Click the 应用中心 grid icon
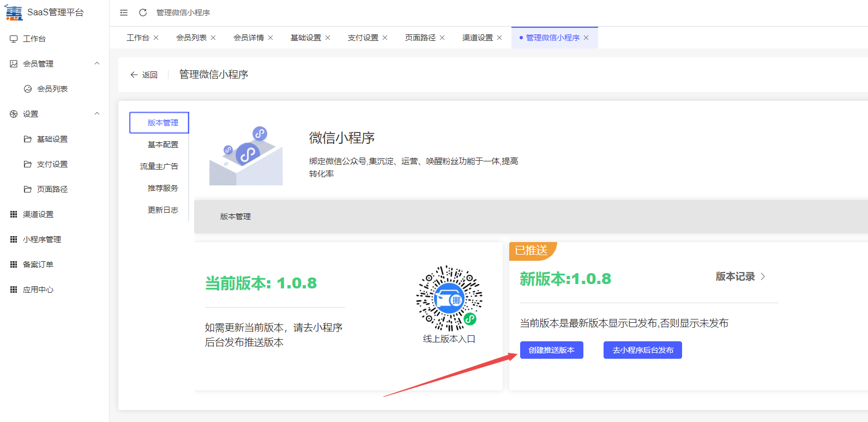The image size is (868, 422). click(14, 290)
